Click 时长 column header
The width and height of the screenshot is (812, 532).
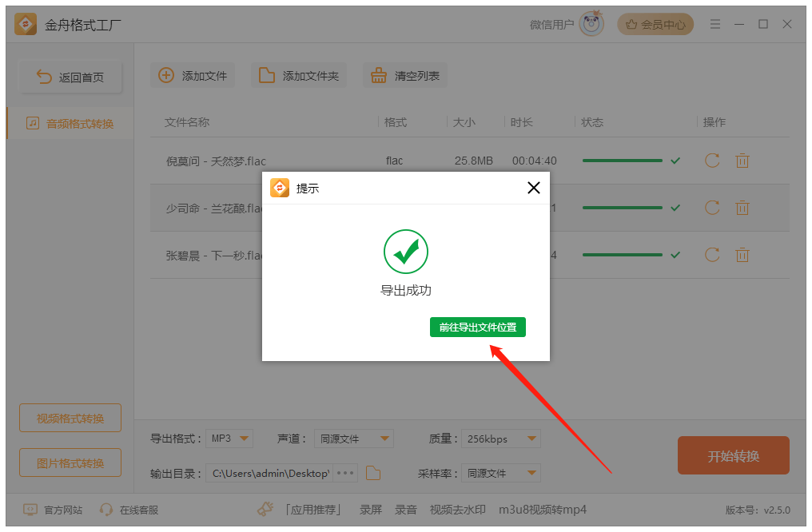521,122
